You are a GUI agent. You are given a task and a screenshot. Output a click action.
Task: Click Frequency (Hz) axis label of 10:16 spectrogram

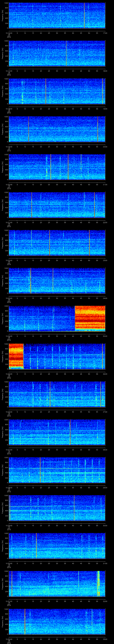click(3, 16)
